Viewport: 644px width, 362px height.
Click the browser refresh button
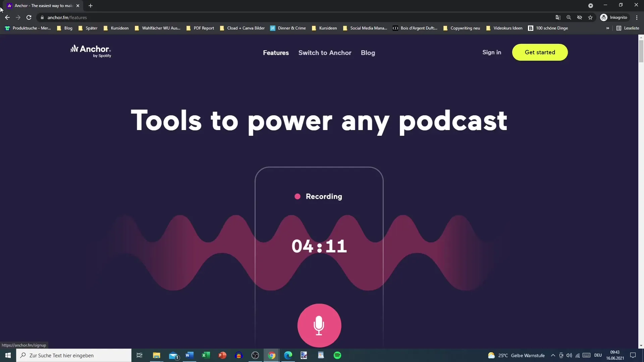pyautogui.click(x=29, y=17)
